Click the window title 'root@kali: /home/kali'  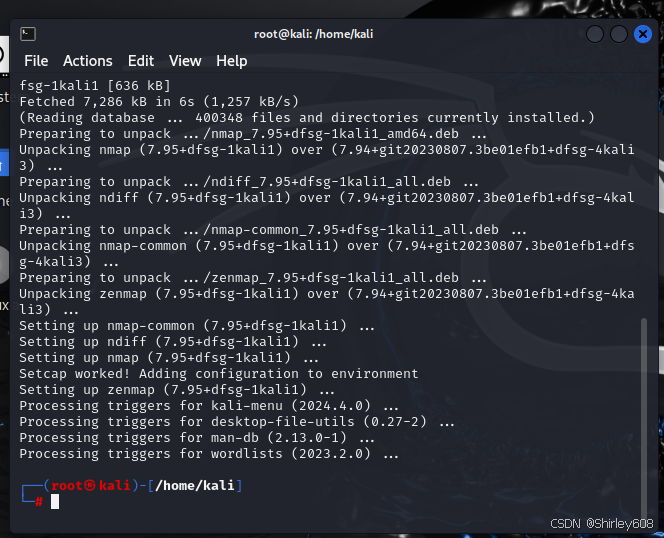[313, 34]
